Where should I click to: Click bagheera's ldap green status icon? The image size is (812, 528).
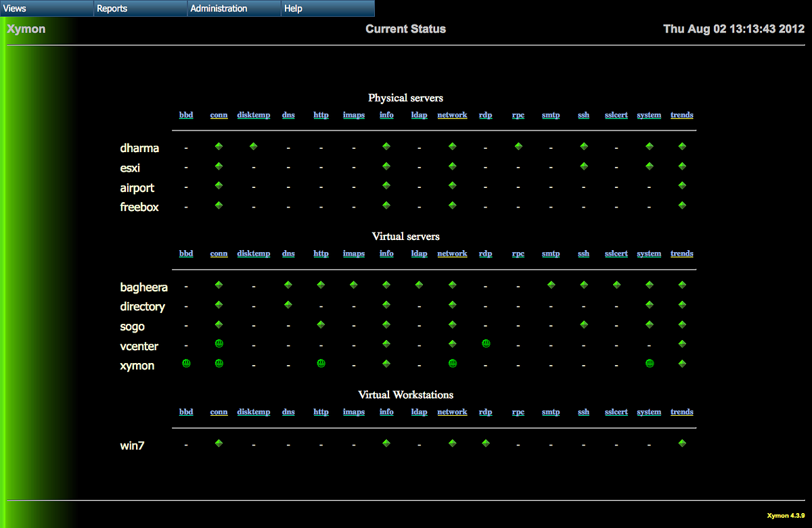click(420, 285)
